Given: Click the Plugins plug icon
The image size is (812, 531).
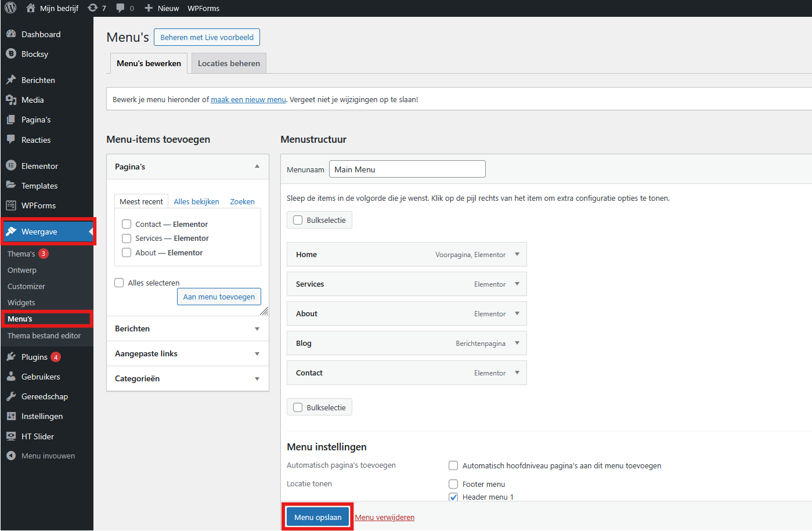Looking at the screenshot, I should point(11,357).
